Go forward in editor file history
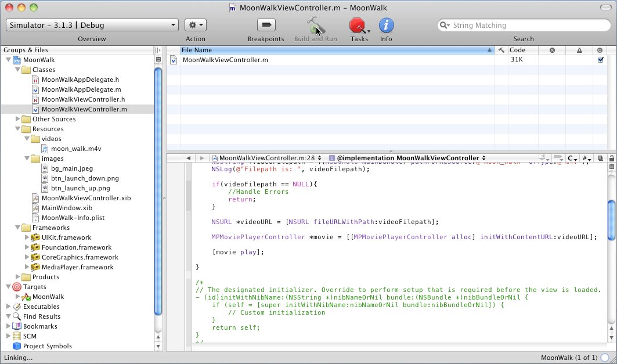The image size is (617, 364). [202, 158]
